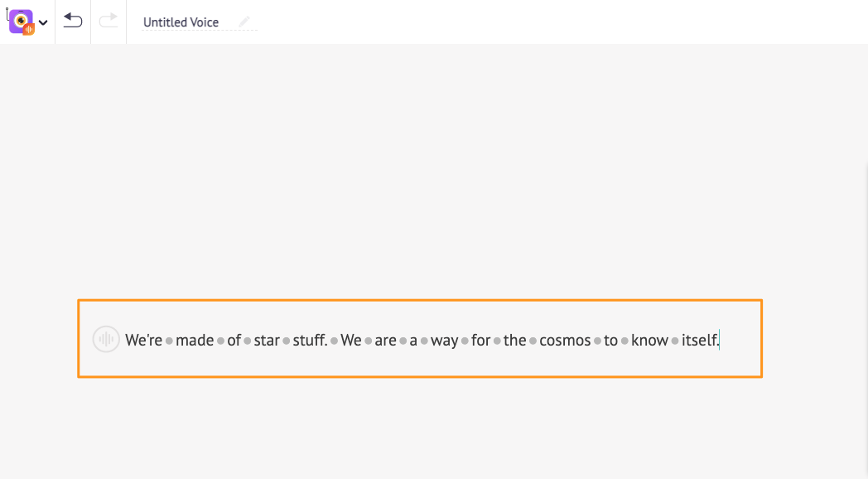The image size is (868, 479).
Task: Click the pause dot after stuff. before We
Action: 334,341
